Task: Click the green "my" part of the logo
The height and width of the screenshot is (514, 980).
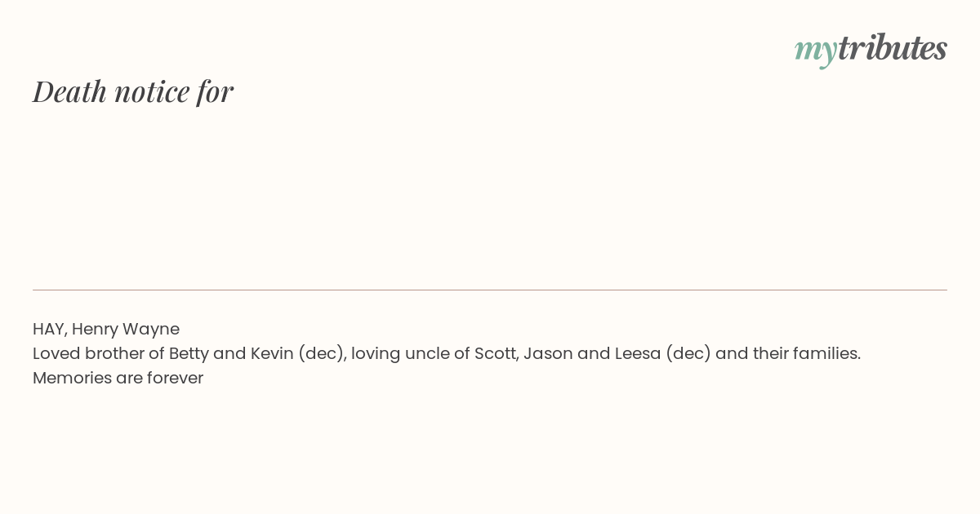Action: pyautogui.click(x=815, y=52)
